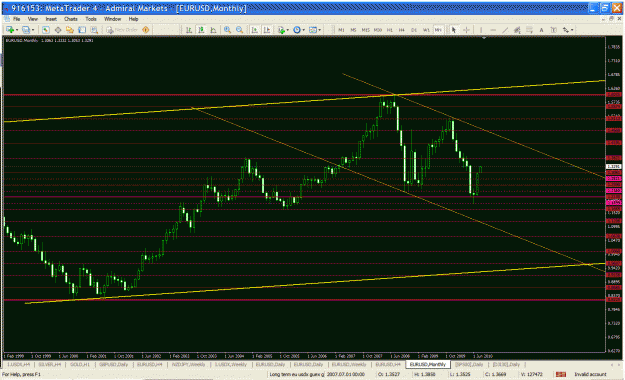Click the chart shift triangle marker

point(484,38)
